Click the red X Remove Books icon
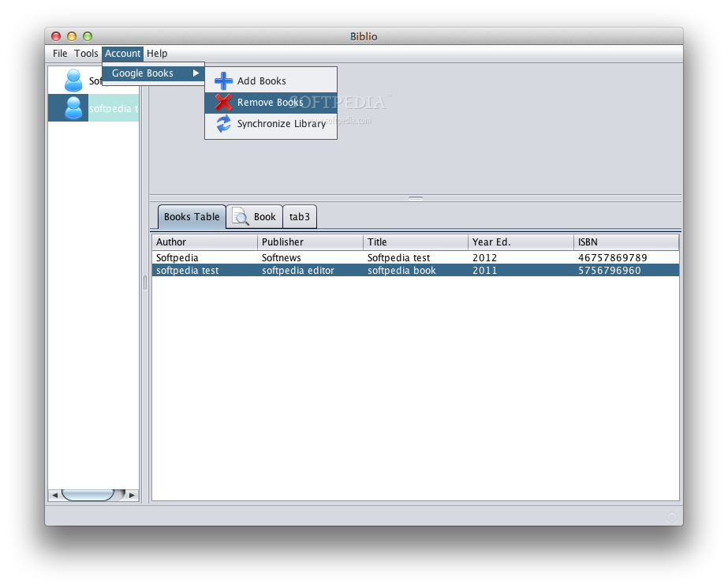Image resolution: width=728 pixels, height=588 pixels. pos(223,102)
